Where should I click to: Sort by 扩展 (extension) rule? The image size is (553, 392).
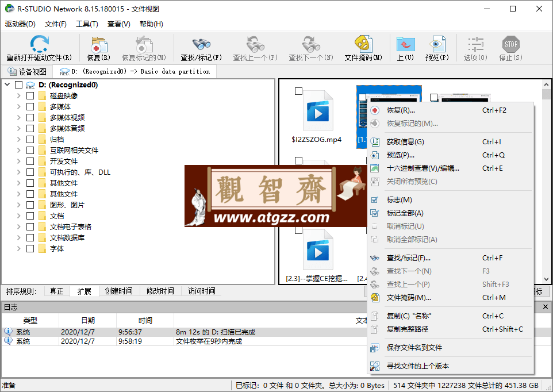(x=85, y=291)
